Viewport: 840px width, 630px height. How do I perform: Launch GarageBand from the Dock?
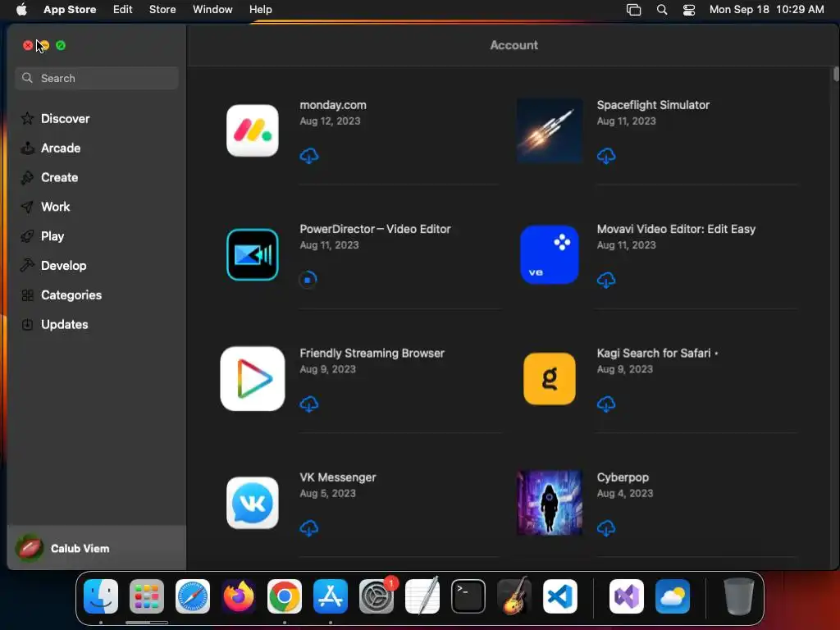click(x=514, y=596)
